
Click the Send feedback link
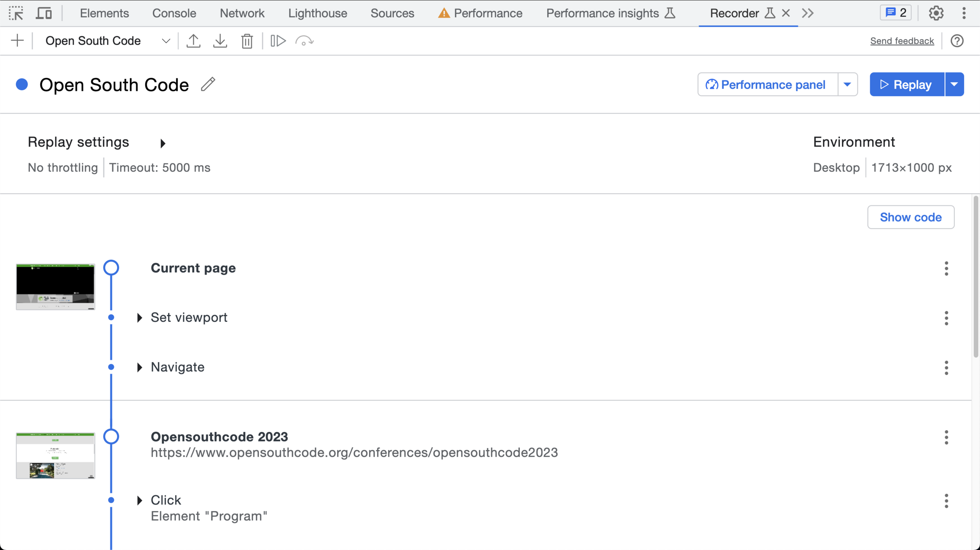902,41
